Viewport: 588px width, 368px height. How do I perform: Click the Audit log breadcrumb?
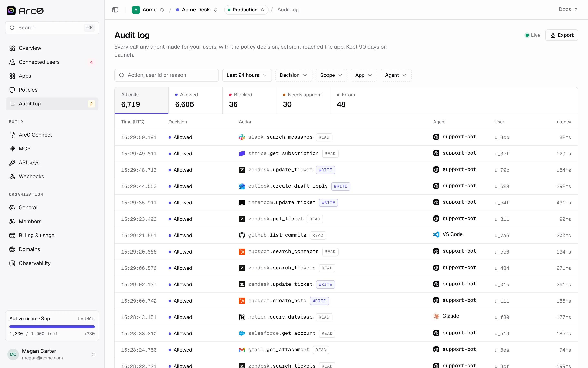(x=288, y=10)
